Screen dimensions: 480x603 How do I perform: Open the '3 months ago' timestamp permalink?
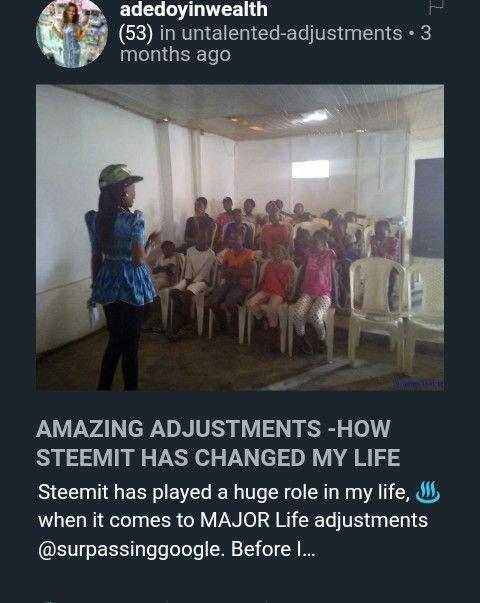(275, 44)
